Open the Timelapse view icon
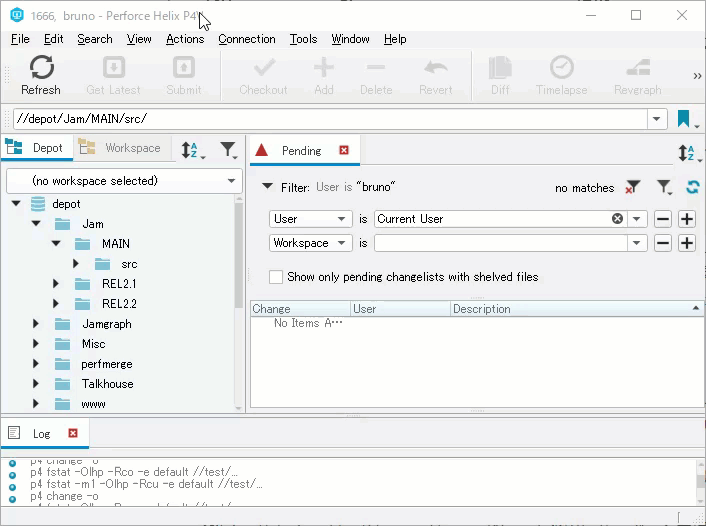 [561, 68]
